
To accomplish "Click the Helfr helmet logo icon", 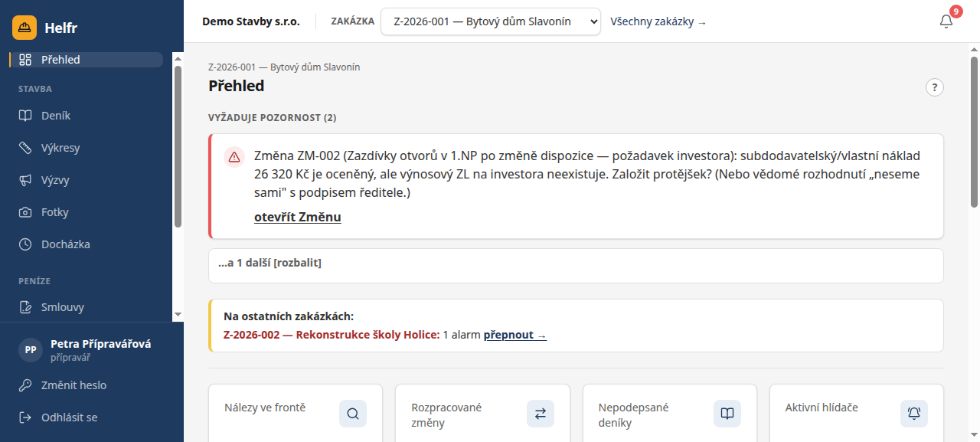I will click(x=24, y=28).
